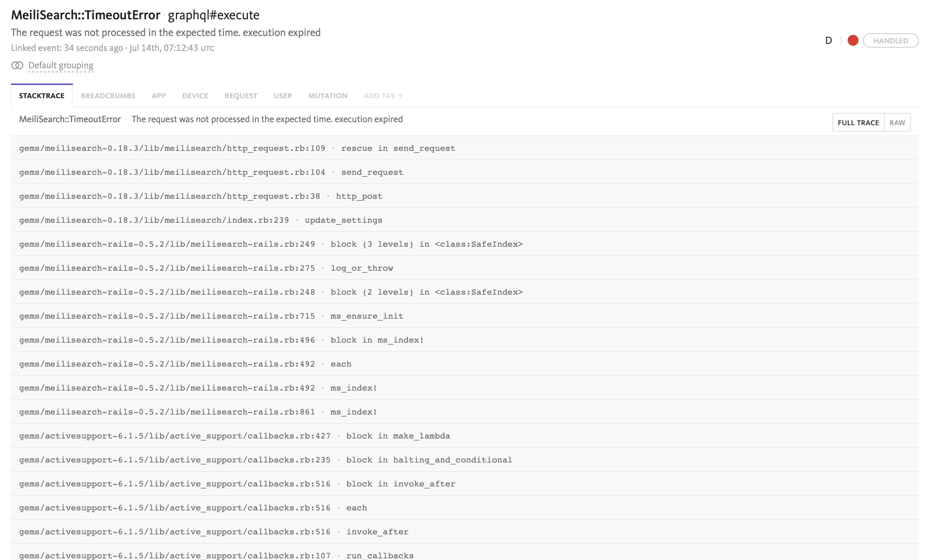Open the Default grouping dropdown
The height and width of the screenshot is (560, 932).
tap(61, 65)
